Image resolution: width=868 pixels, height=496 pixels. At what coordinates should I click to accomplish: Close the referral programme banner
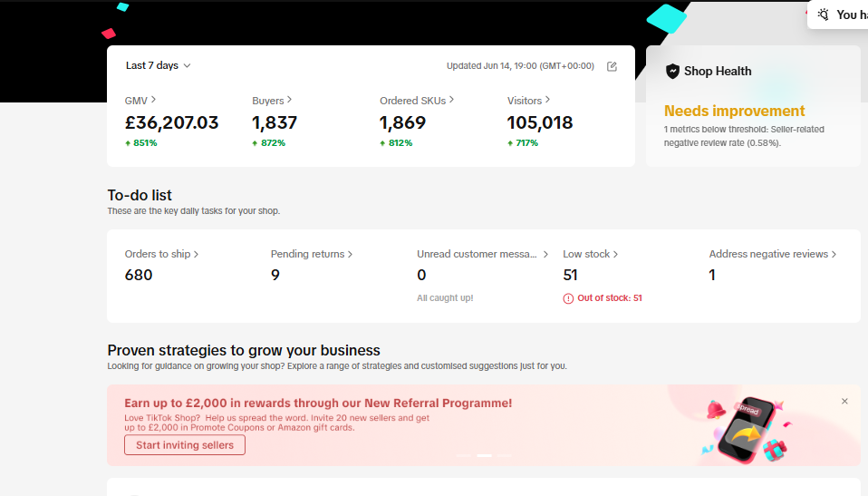coord(844,401)
